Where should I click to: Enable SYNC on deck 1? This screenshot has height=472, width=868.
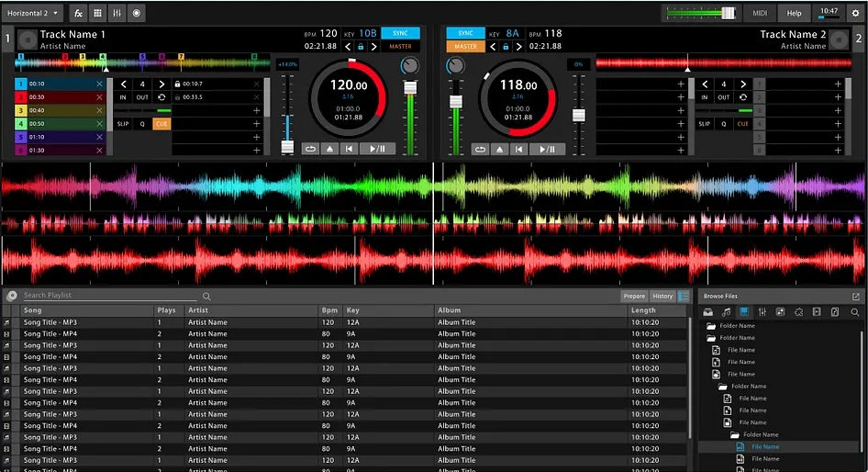click(x=400, y=33)
